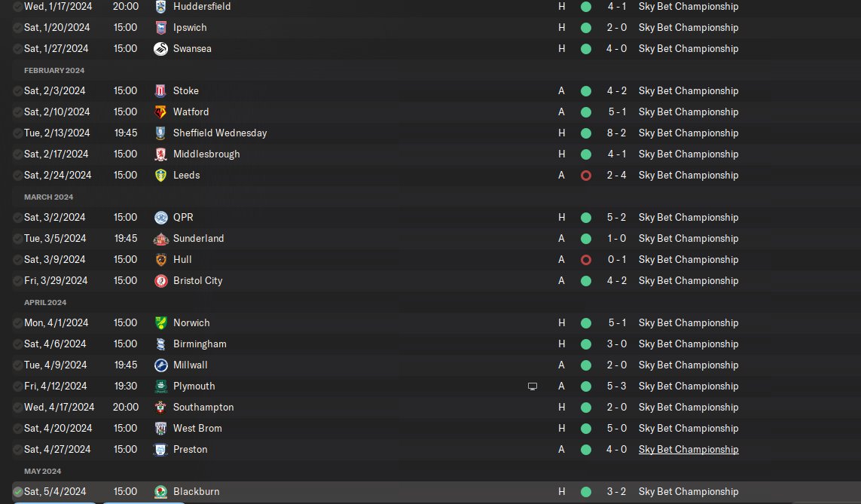The height and width of the screenshot is (504, 861).
Task: Click the Norwich club badge
Action: coord(160,323)
